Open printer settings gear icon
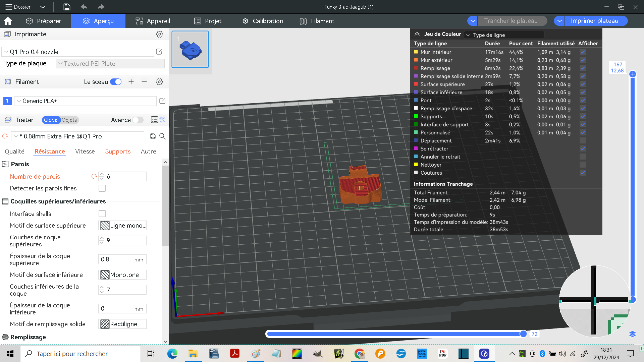 [x=160, y=34]
